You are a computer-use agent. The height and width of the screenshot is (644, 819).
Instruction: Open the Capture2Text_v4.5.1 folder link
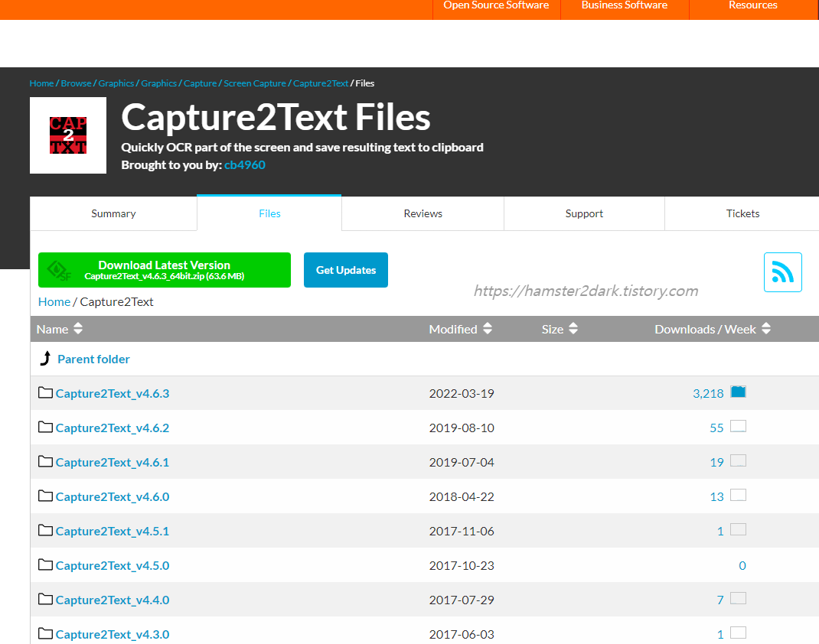click(113, 532)
